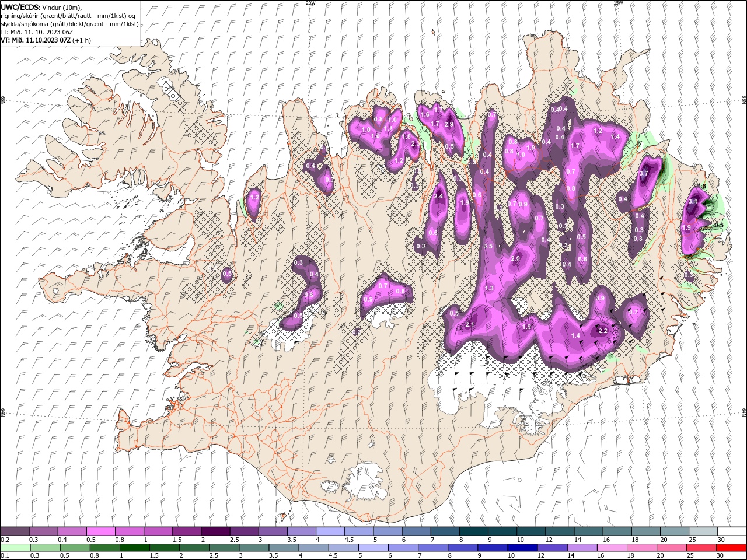Click the 2.9 snowfall value on the map
This screenshot has height=560, width=747.
(449, 124)
